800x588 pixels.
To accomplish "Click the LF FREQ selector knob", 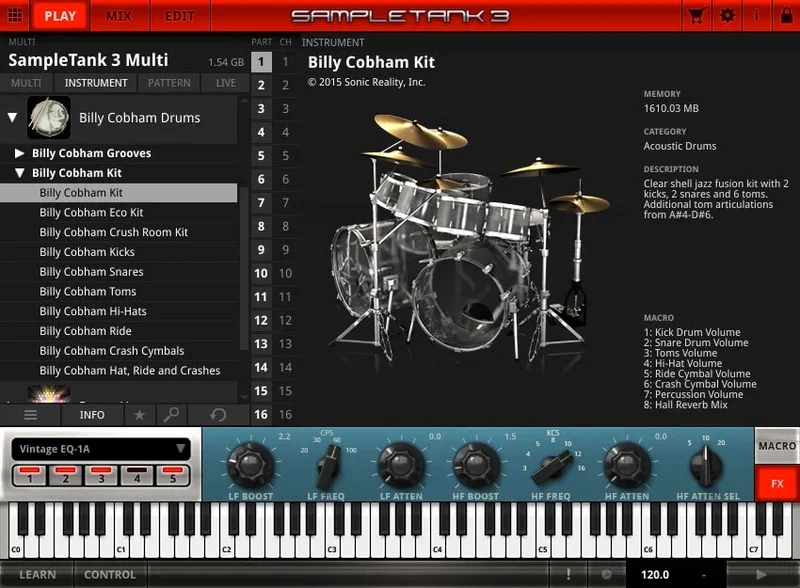I will (327, 467).
